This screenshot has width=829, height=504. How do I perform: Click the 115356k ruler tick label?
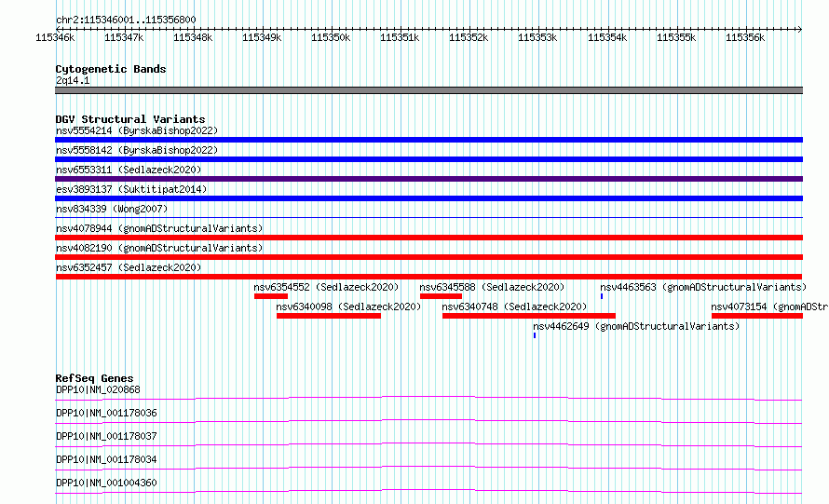(x=745, y=37)
